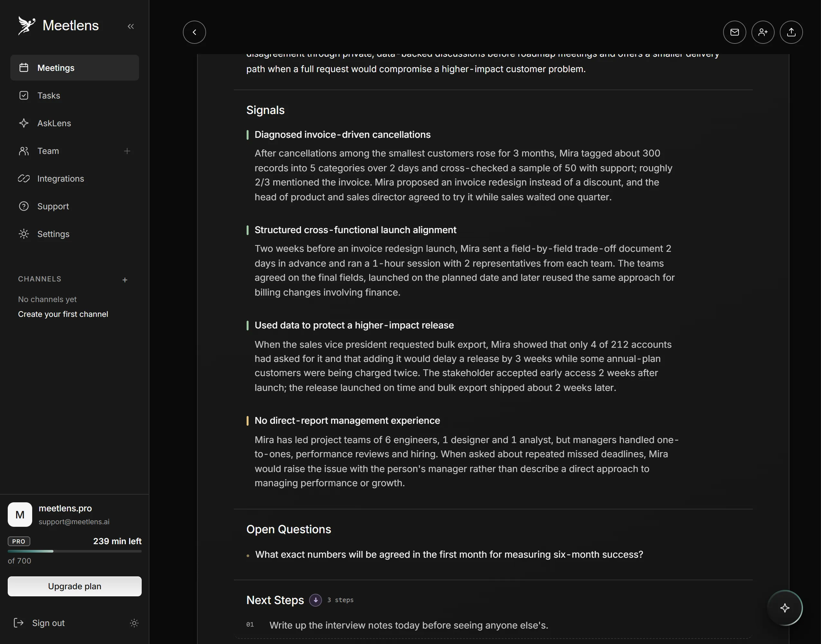Click the six-month success open question
The height and width of the screenshot is (644, 821).
click(x=449, y=554)
